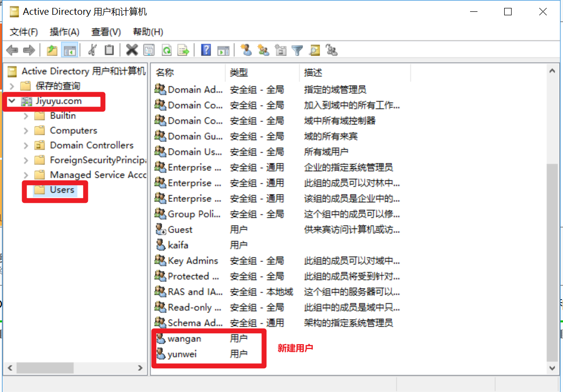Toggle the show/hide console tree icon
The width and height of the screenshot is (563, 392).
point(70,50)
